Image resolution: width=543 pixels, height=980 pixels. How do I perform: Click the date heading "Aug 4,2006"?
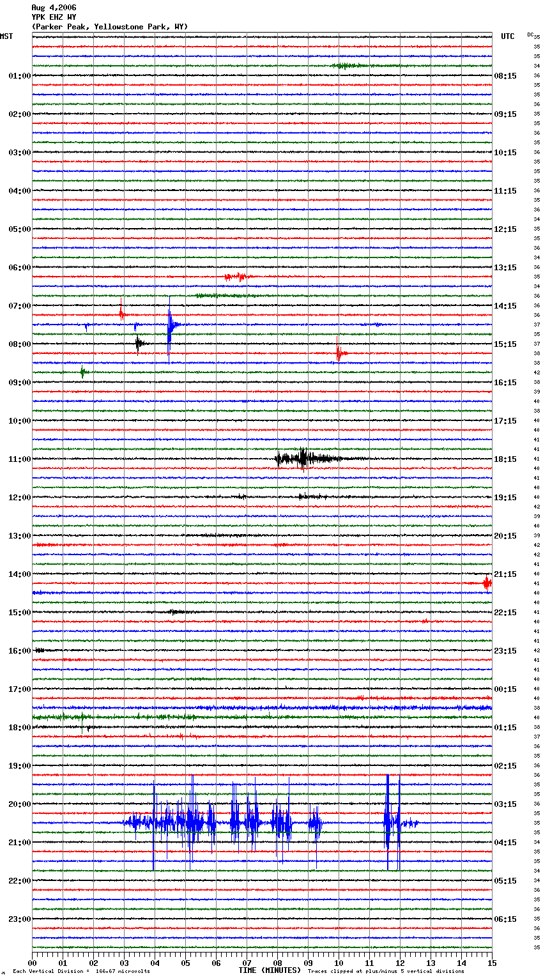coord(54,8)
